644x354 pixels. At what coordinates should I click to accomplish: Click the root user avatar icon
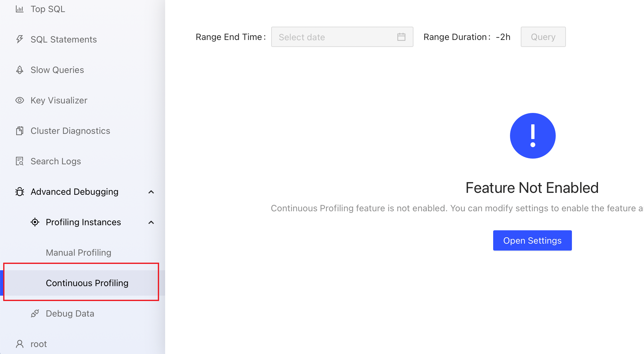coord(20,344)
